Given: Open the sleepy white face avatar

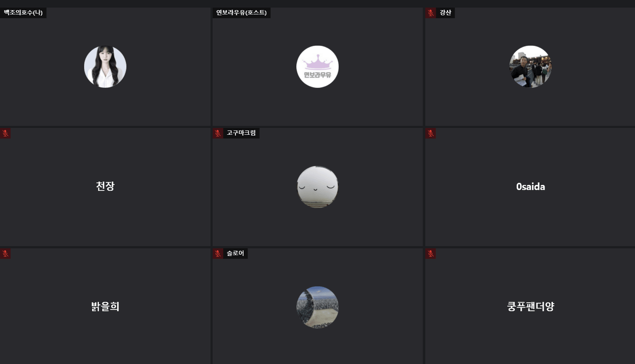Looking at the screenshot, I should (317, 187).
